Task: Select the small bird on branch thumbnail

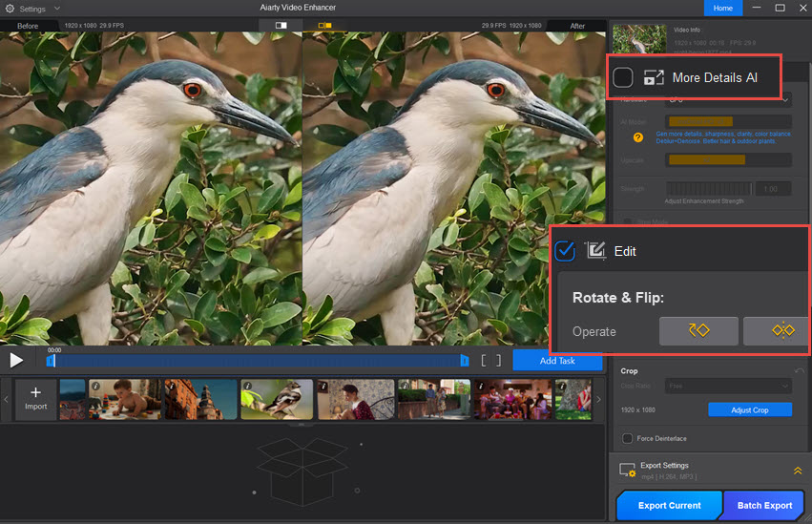Action: (x=277, y=399)
